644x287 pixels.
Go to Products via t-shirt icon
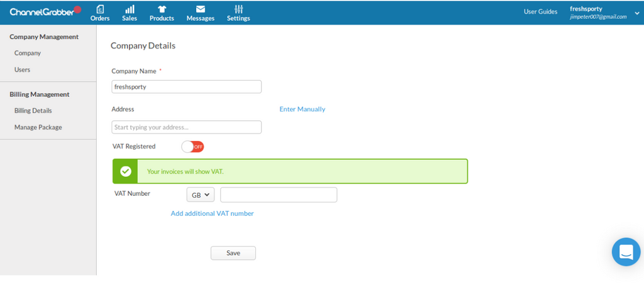pyautogui.click(x=162, y=9)
